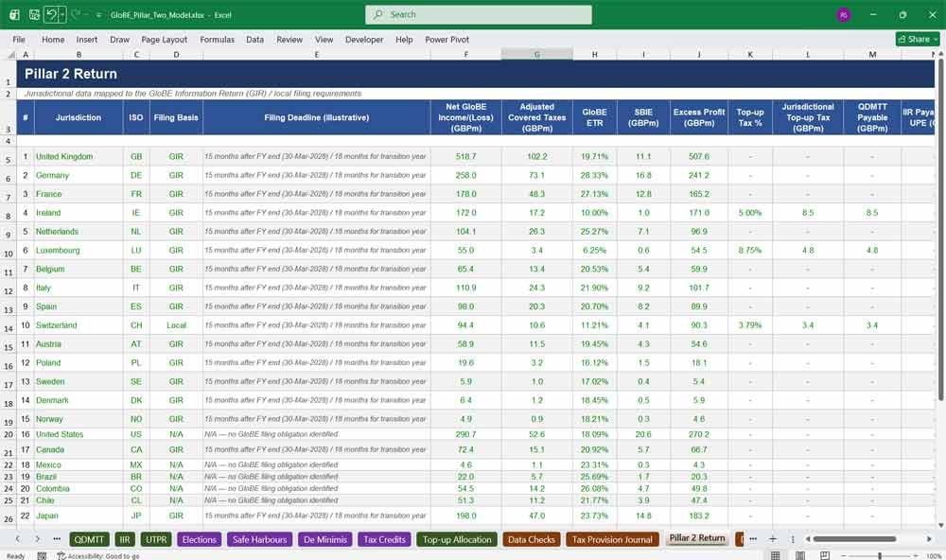Open the Help ribbon tab
Viewport: 946px width, 560px height.
(404, 39)
